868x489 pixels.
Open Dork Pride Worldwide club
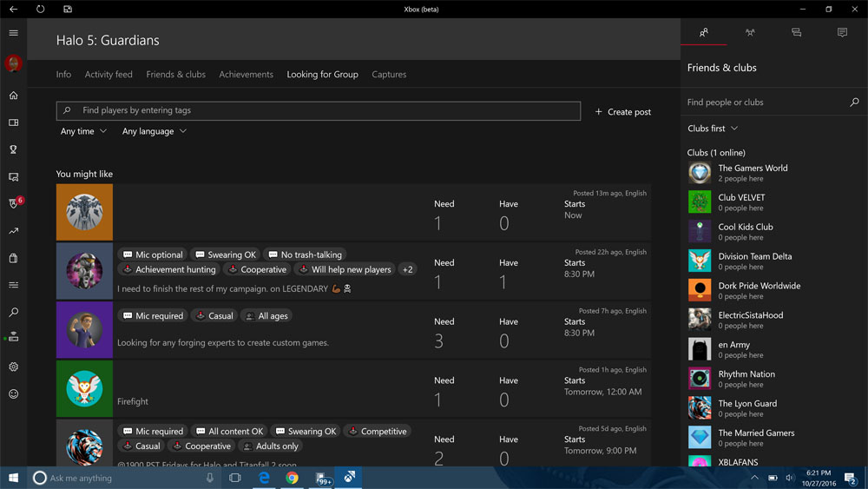point(774,290)
